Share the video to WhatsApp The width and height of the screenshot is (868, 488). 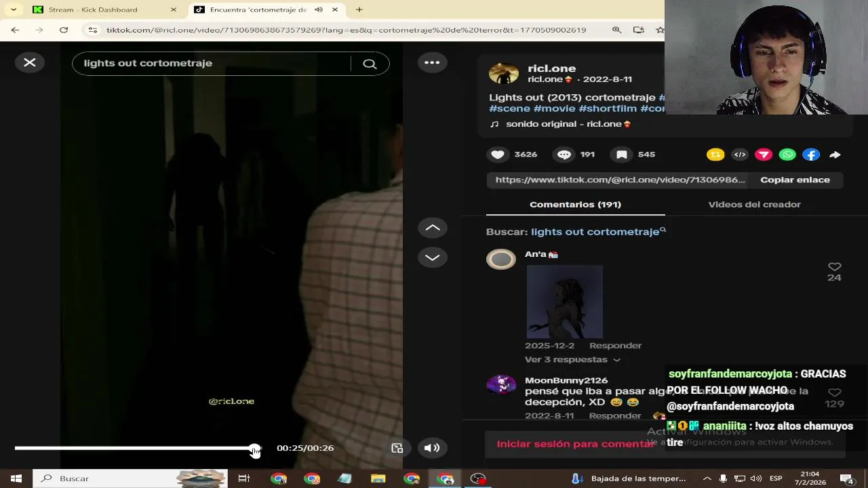787,155
